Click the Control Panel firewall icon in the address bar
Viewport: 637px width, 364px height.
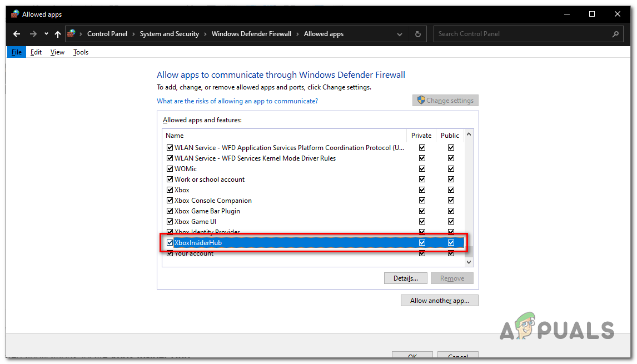click(x=72, y=34)
